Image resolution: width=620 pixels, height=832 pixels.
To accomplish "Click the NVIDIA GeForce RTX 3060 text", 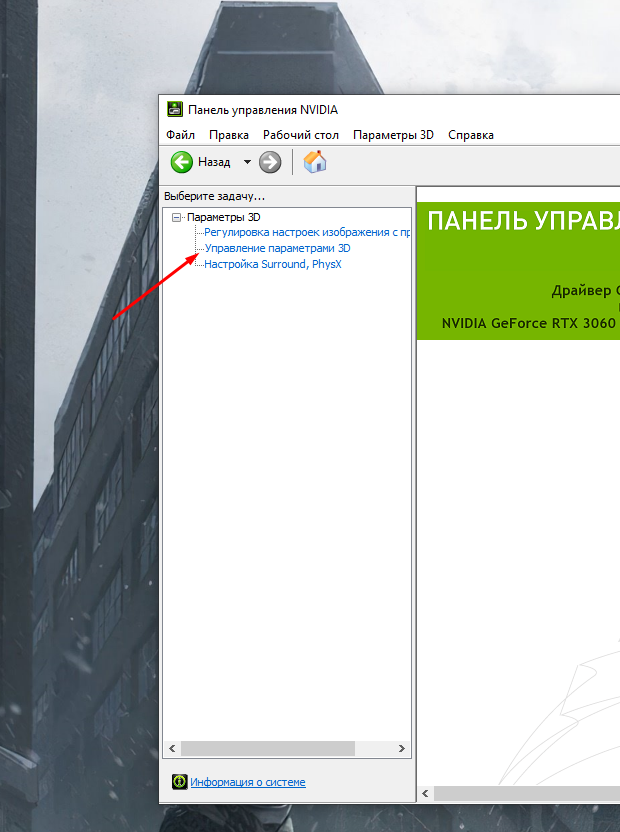I will coord(529,323).
